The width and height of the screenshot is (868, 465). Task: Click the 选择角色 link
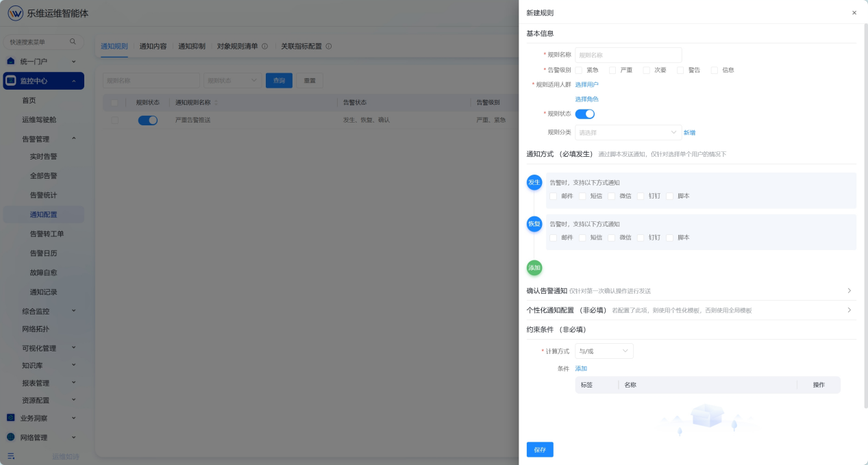586,99
